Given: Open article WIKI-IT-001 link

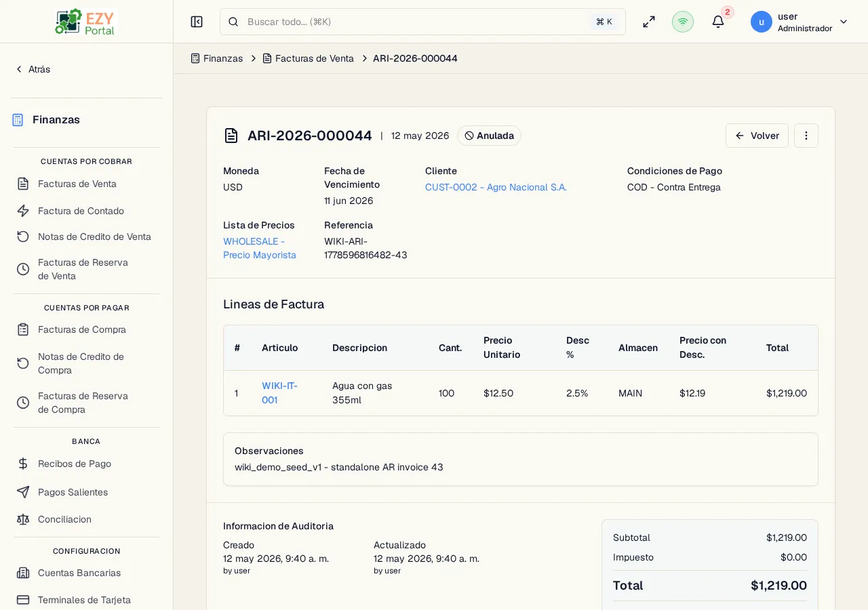Looking at the screenshot, I should [x=279, y=392].
